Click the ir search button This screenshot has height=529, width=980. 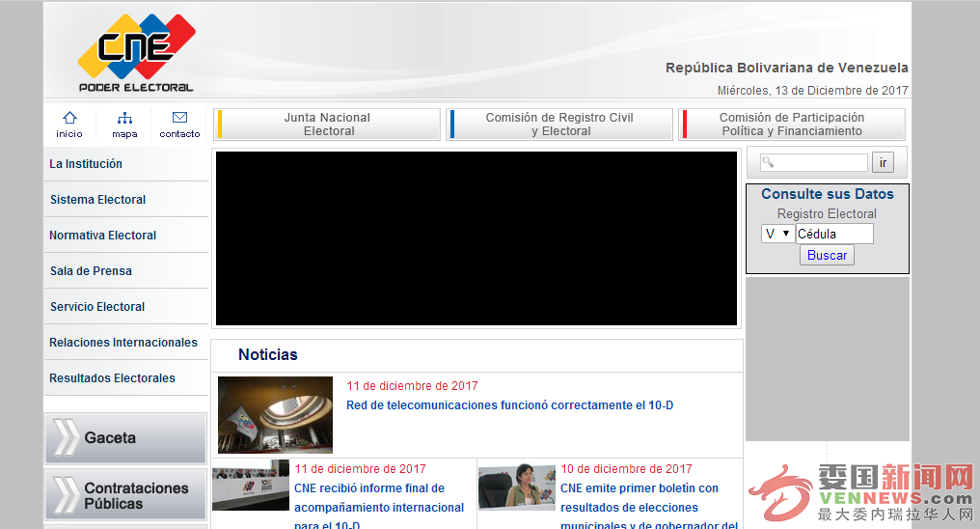(x=884, y=162)
